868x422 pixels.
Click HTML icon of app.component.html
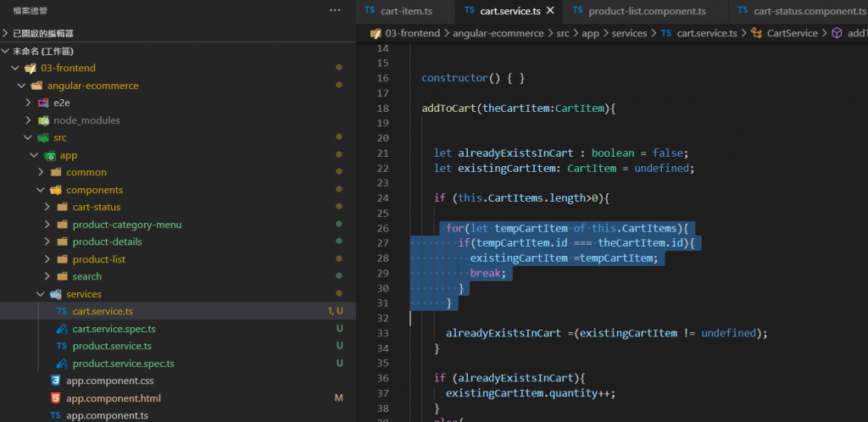tap(55, 397)
